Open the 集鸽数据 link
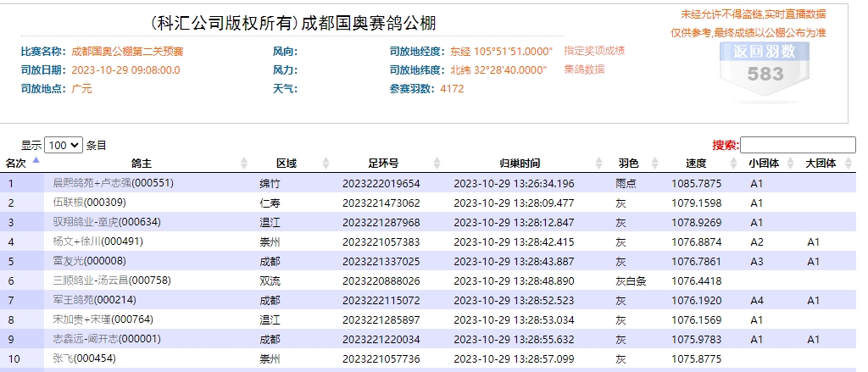The height and width of the screenshot is (372, 868). click(x=584, y=69)
